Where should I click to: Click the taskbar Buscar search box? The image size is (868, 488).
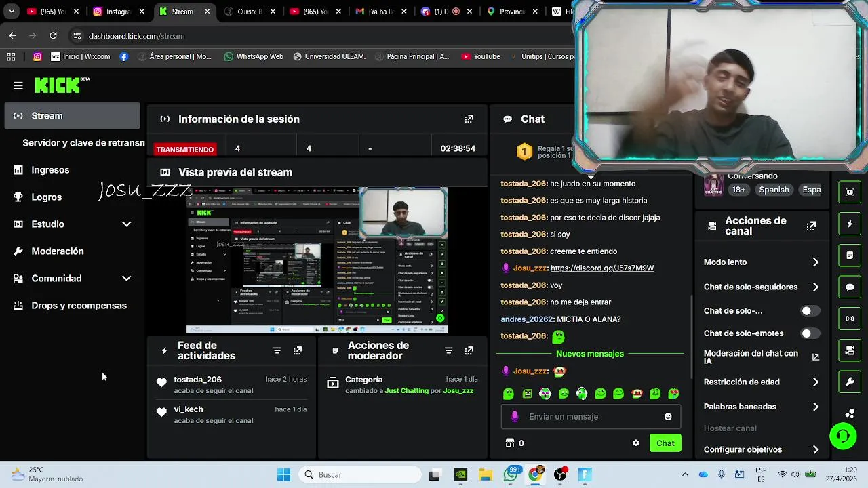359,474
